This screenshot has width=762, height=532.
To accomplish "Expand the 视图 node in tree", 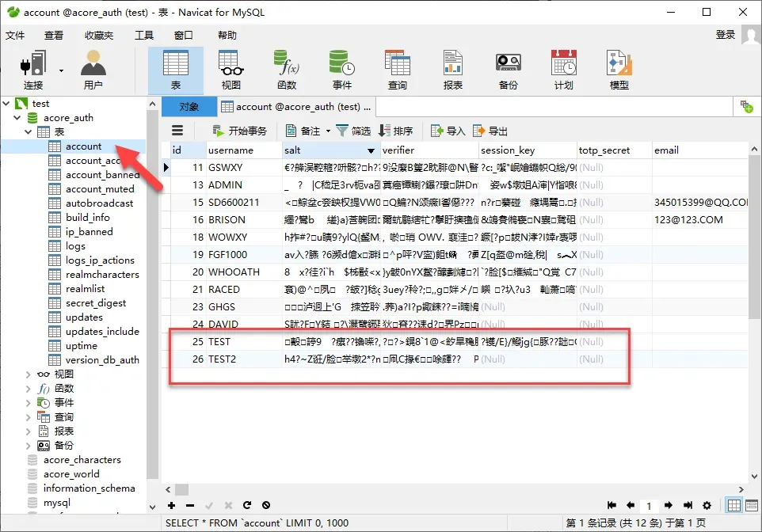I will (29, 374).
